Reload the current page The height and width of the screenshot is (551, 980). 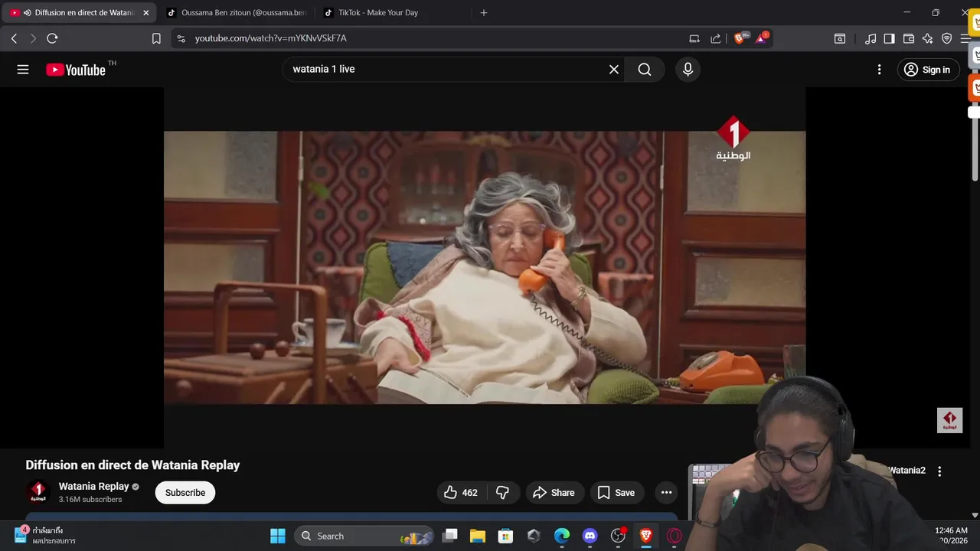coord(52,38)
